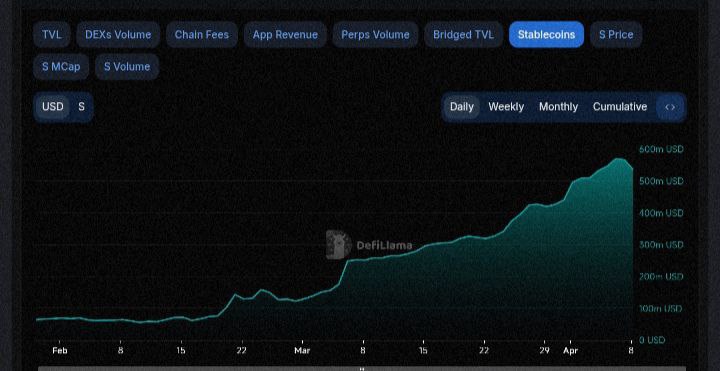The width and height of the screenshot is (720, 371).
Task: Choose USD denomination
Action: [53, 107]
